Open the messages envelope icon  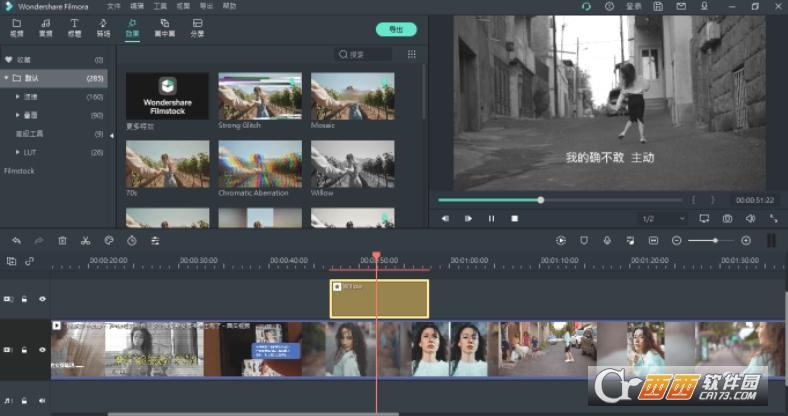(681, 7)
